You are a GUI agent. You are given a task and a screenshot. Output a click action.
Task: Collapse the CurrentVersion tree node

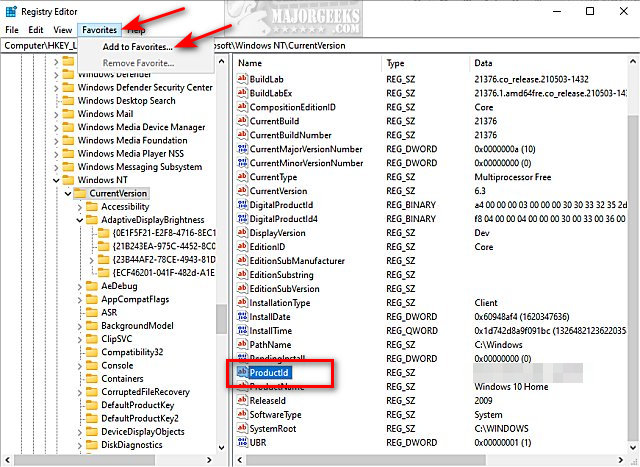click(x=68, y=193)
